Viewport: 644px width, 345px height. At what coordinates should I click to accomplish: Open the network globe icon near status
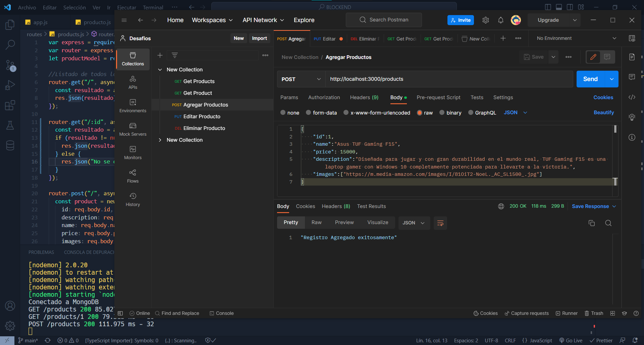coord(501,206)
